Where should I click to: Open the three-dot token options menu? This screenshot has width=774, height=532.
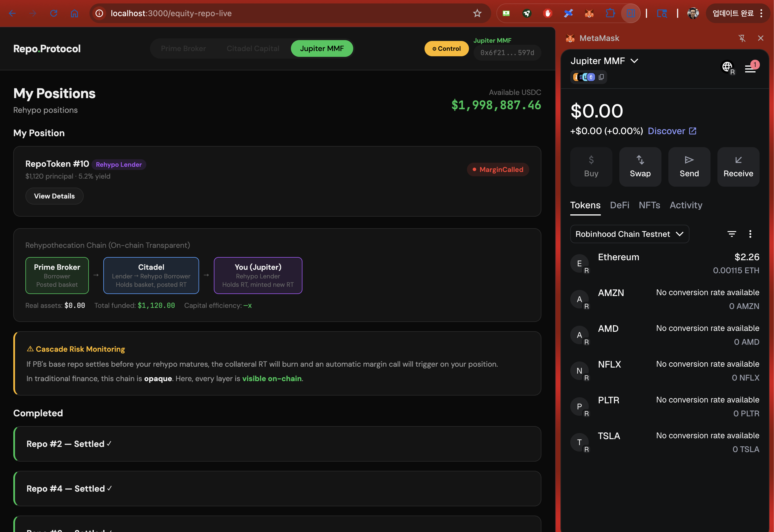click(750, 234)
